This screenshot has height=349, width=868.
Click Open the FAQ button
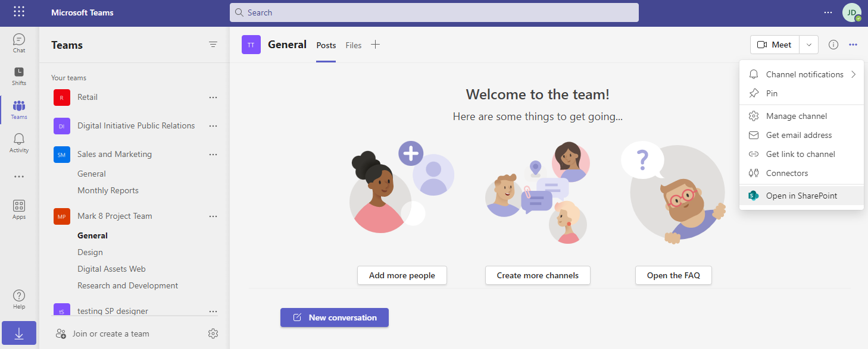(x=673, y=275)
